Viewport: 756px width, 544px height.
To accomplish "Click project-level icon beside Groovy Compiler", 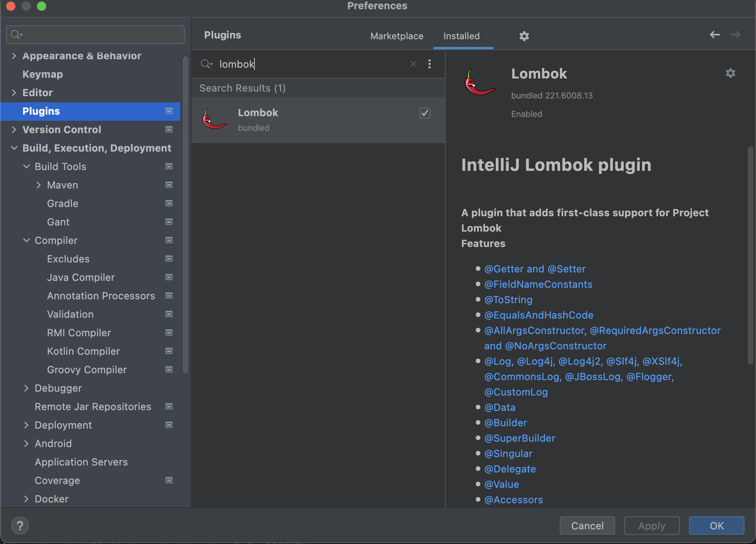I will 169,370.
